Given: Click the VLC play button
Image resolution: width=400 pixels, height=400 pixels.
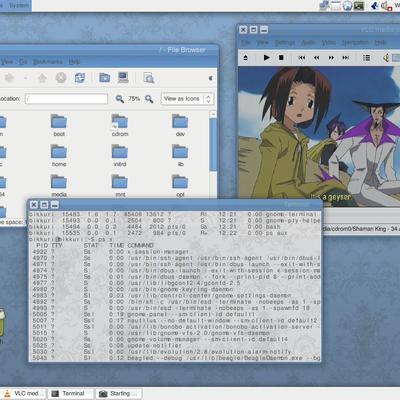Looking at the screenshot, I should tap(266, 58).
